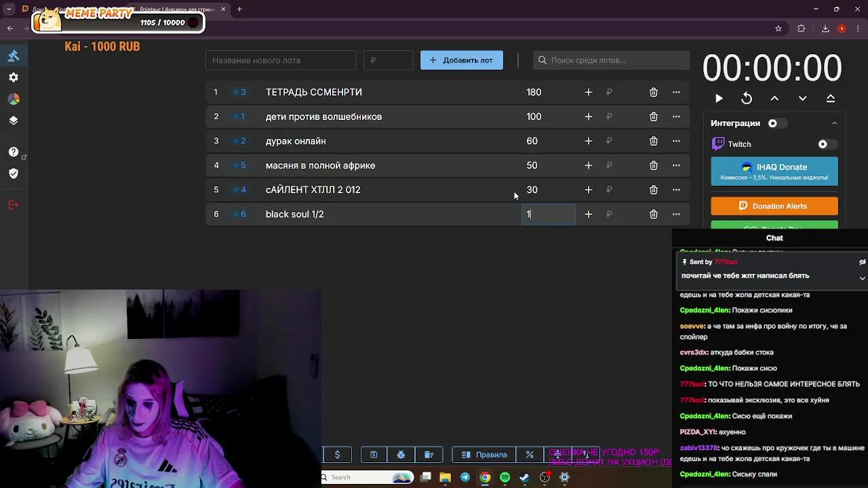
Task: Open the pie chart wheel page
Action: click(14, 99)
